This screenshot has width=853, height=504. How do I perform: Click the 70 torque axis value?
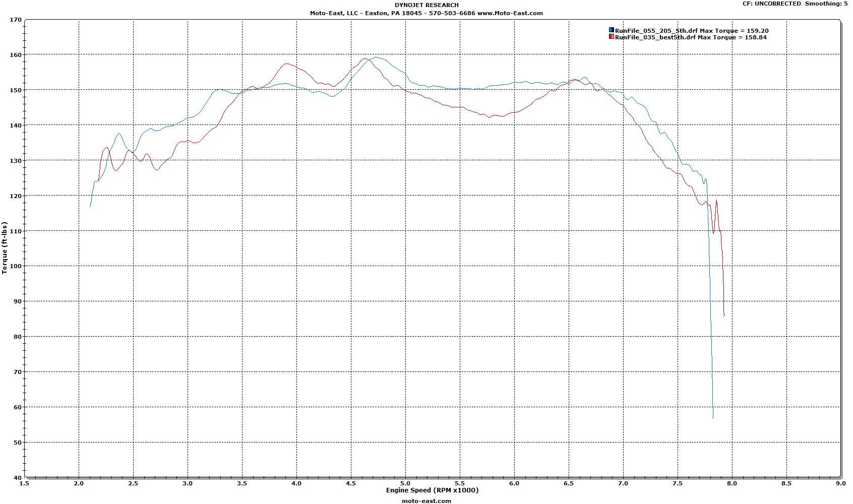tap(18, 372)
